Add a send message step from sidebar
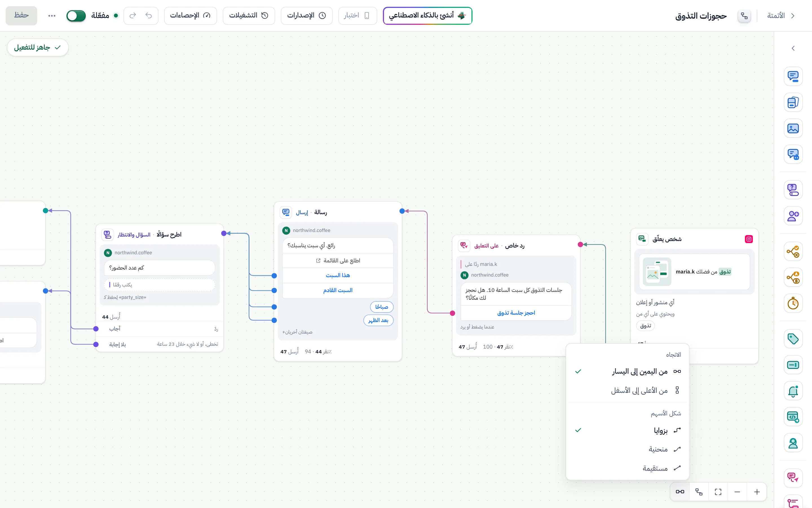This screenshot has height=508, width=812. [793, 76]
